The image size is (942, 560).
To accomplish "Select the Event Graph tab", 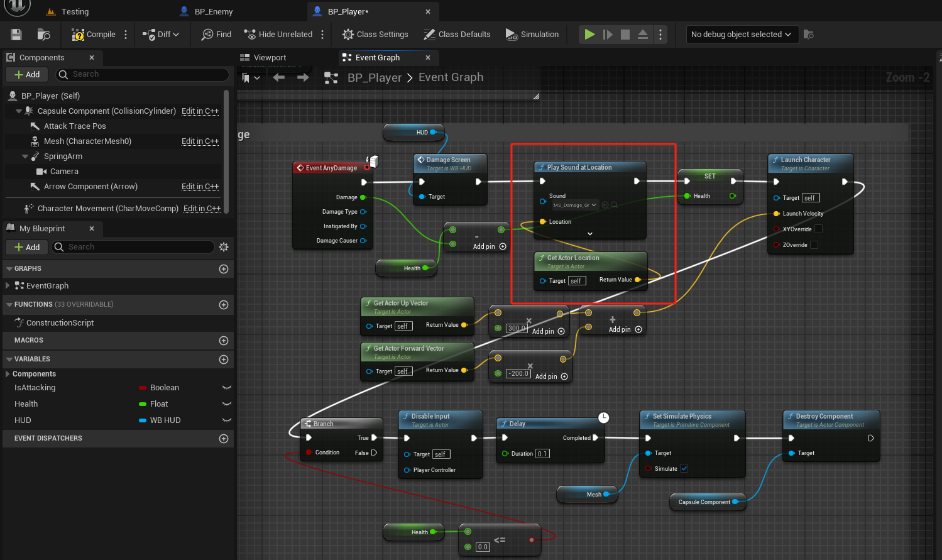I will (378, 58).
